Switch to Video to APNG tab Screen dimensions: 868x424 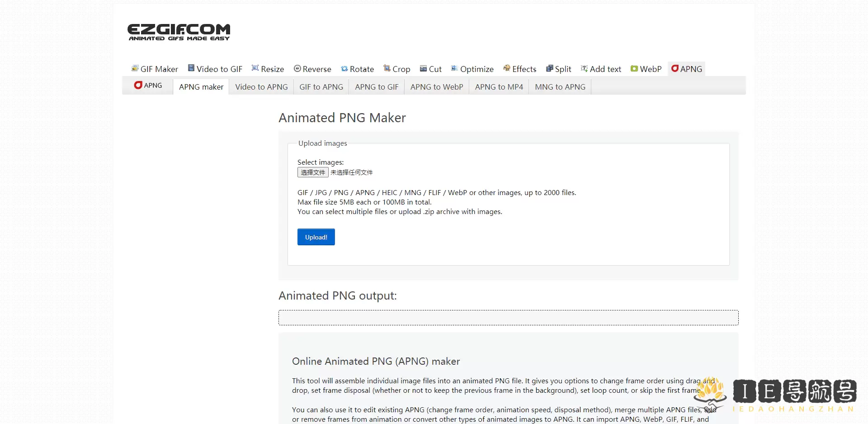(x=261, y=87)
